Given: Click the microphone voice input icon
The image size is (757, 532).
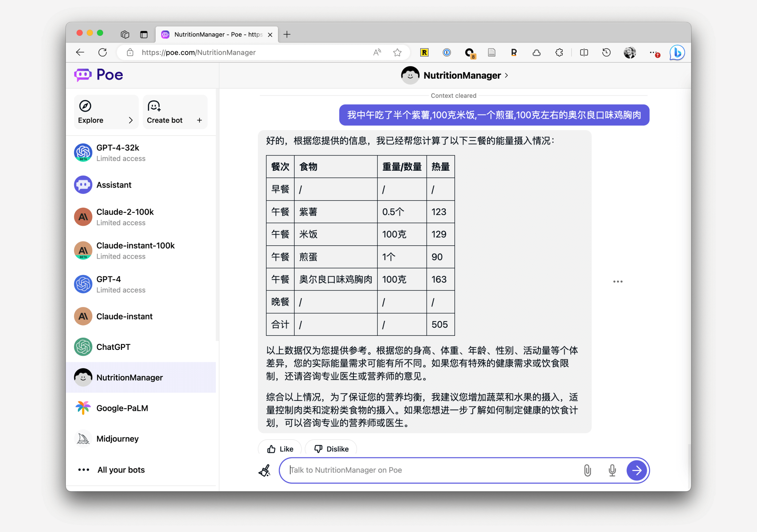Looking at the screenshot, I should coord(612,470).
